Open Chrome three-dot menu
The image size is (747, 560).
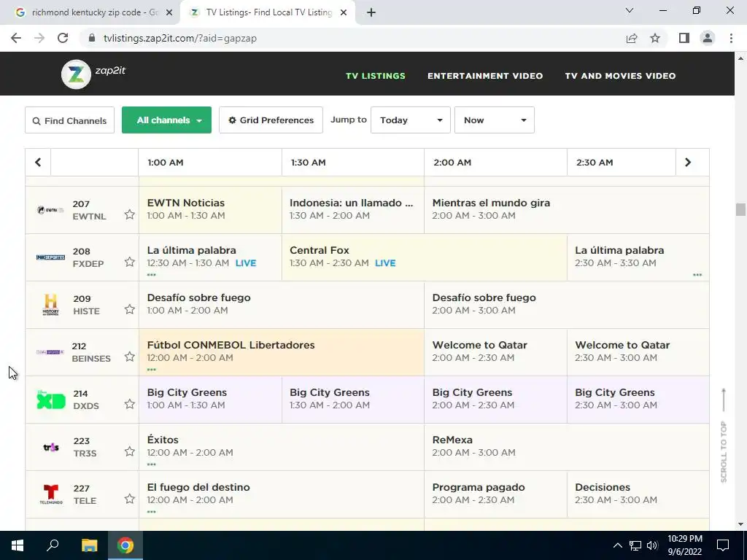pyautogui.click(x=731, y=38)
